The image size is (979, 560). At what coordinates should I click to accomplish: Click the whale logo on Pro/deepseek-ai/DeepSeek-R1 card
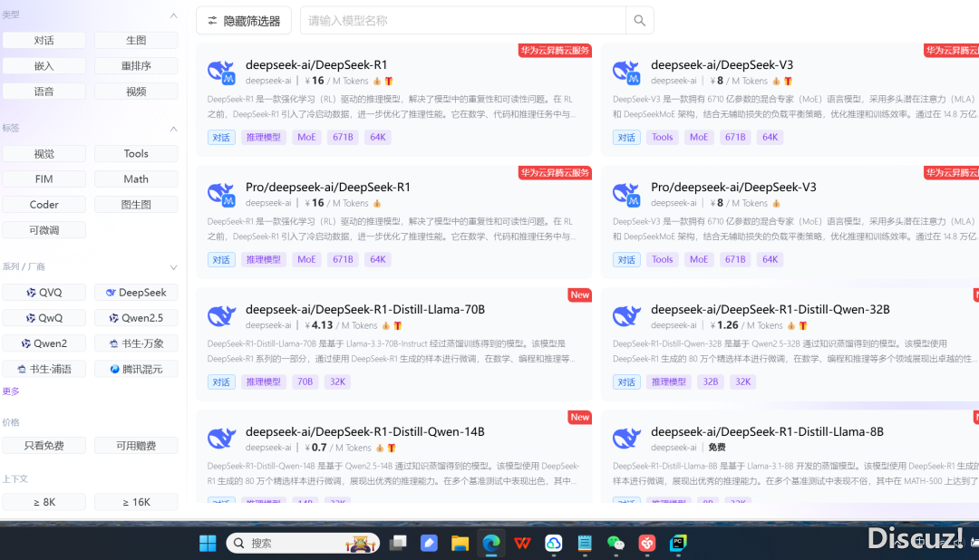(221, 194)
